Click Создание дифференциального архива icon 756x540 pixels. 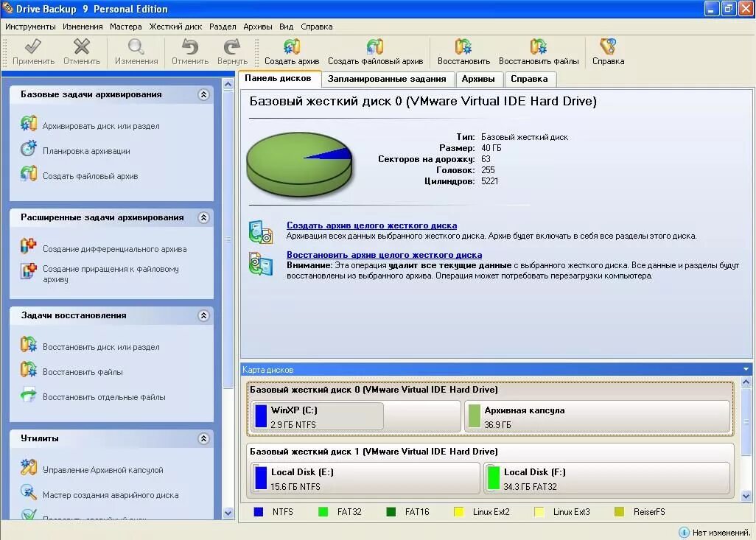pos(29,245)
